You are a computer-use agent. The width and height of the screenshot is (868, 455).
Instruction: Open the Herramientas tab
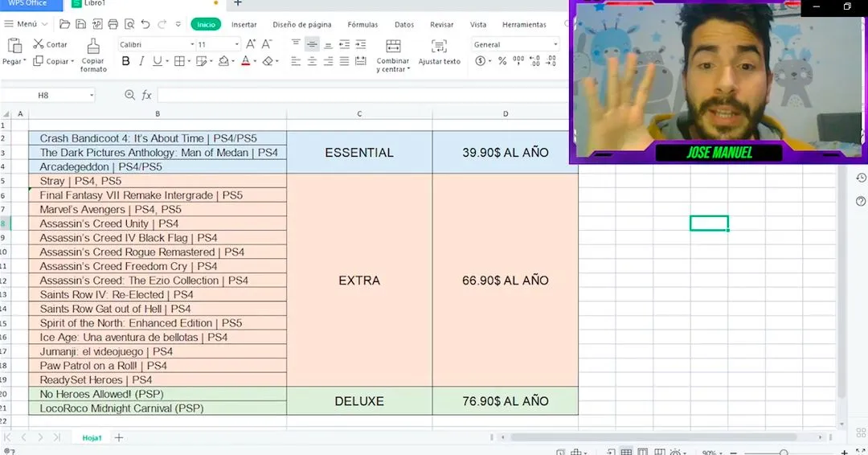click(x=524, y=24)
